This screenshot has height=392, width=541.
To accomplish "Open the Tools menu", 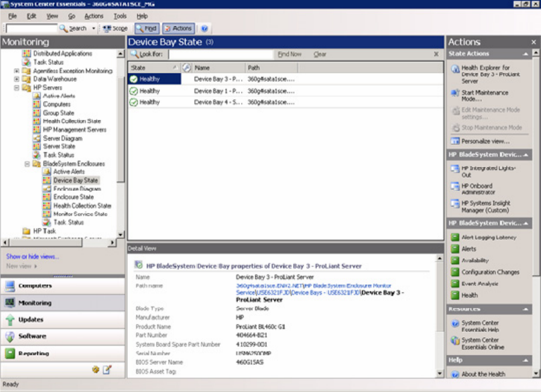I will (x=120, y=16).
